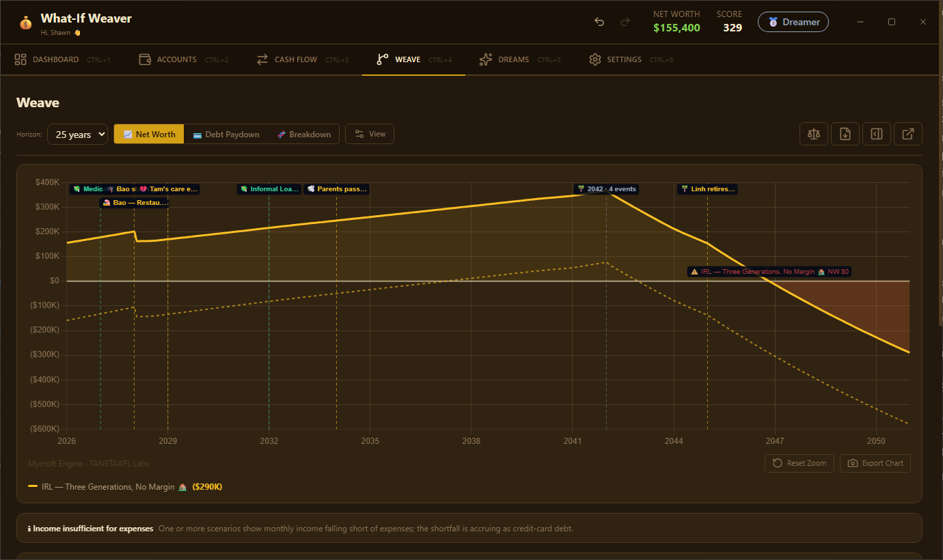This screenshot has height=560, width=943.
Task: Open the Dreamer badge button
Action: tap(793, 22)
